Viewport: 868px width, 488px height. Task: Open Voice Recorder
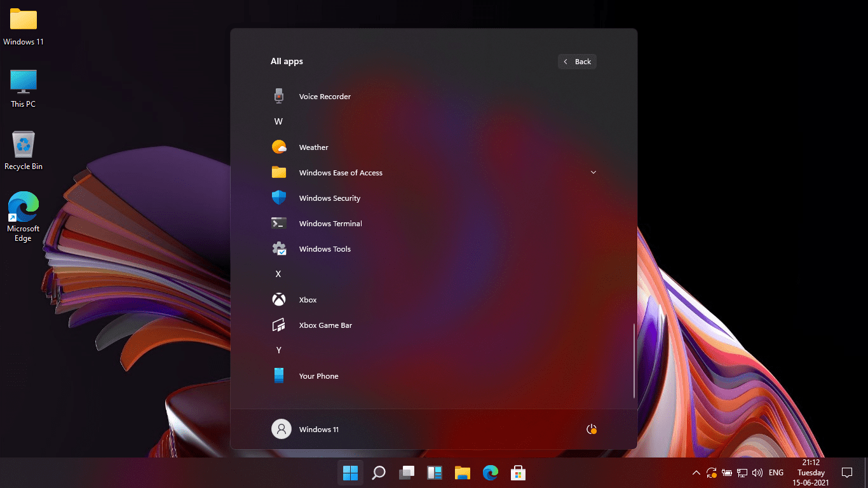point(325,96)
